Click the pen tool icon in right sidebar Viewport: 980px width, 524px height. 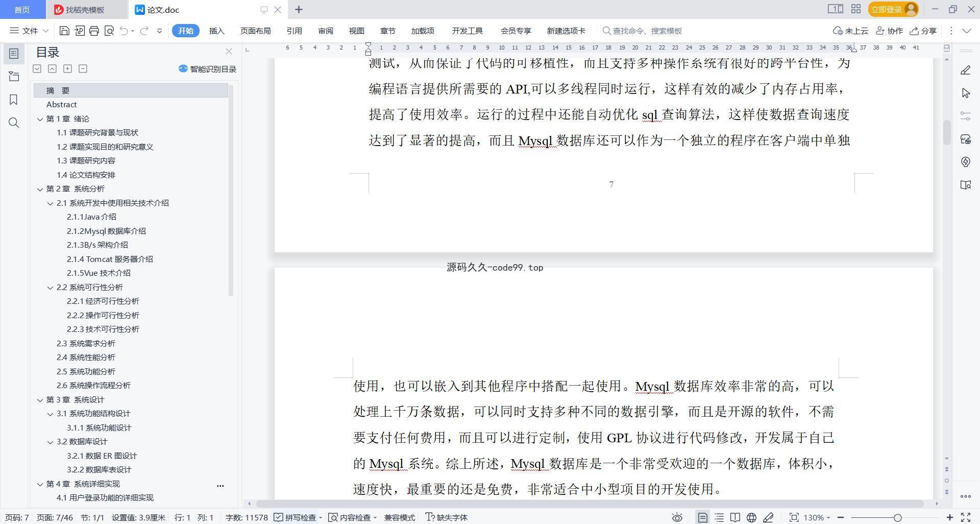tap(965, 70)
